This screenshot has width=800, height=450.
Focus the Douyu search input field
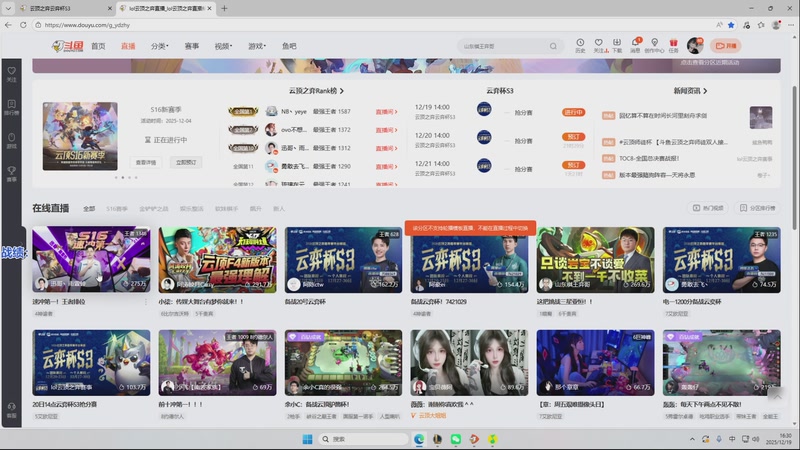(x=503, y=46)
